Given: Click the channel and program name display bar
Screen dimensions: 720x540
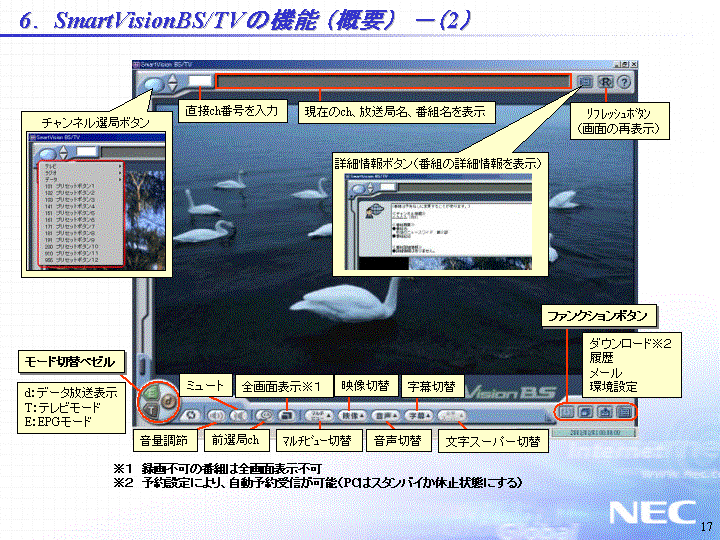Looking at the screenshot, I should tap(394, 81).
